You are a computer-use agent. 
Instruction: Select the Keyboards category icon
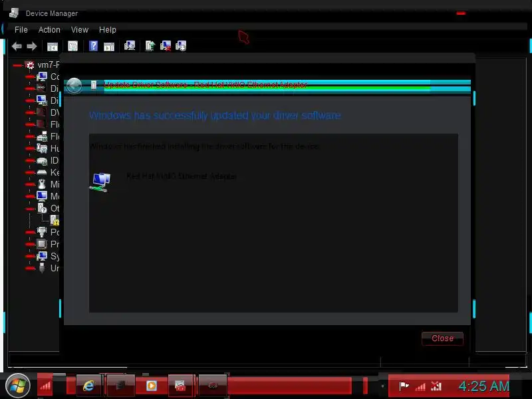click(x=42, y=172)
